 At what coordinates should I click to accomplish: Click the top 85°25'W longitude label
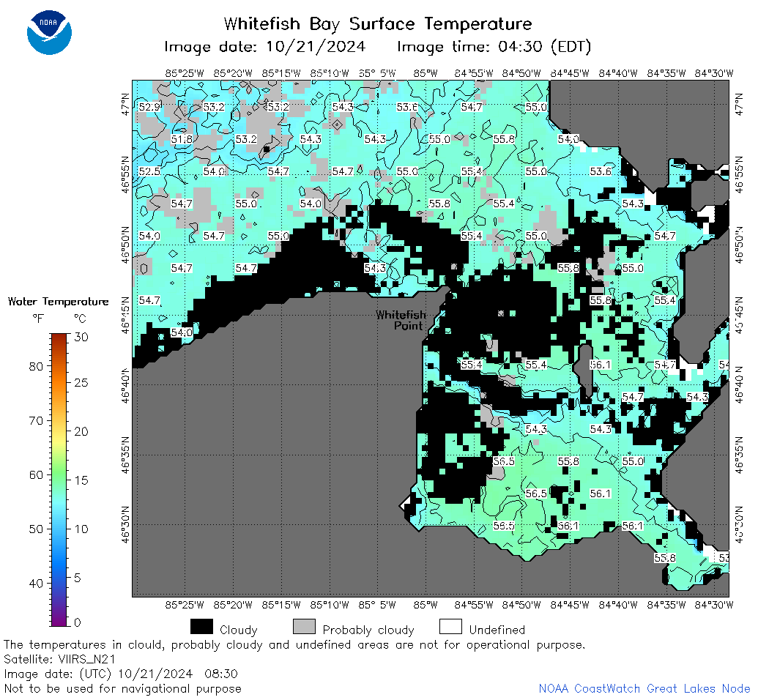coord(184,73)
